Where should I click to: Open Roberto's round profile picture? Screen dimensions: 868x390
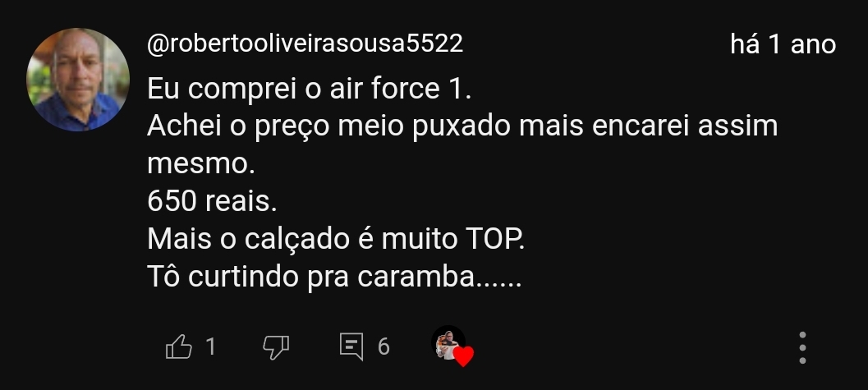pyautogui.click(x=78, y=80)
